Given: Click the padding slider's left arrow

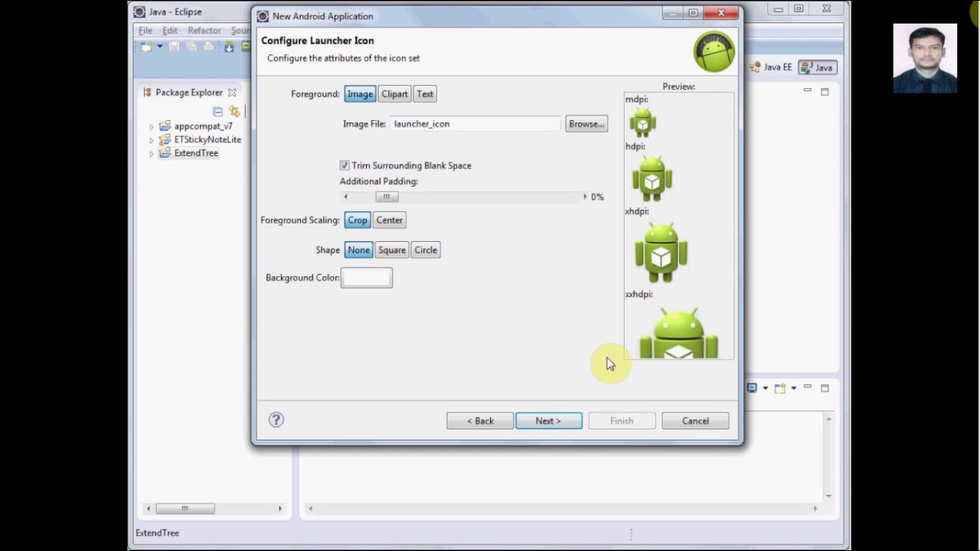Looking at the screenshot, I should (x=345, y=197).
